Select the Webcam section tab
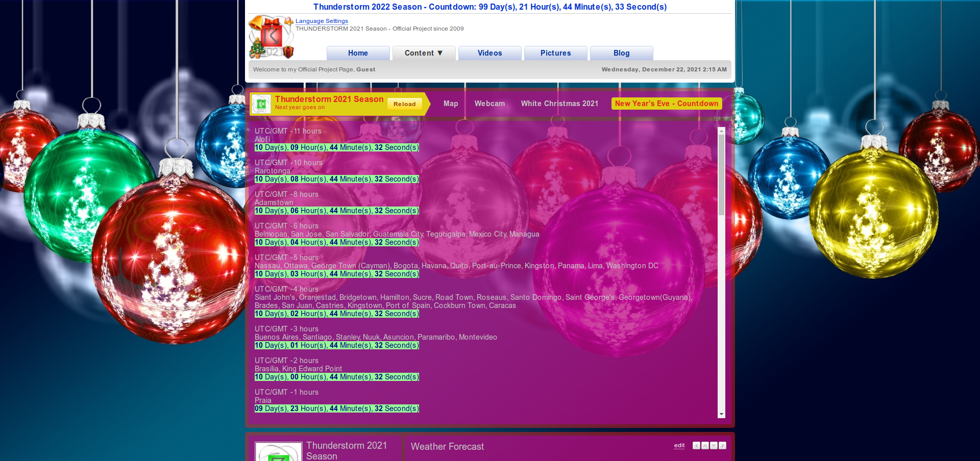Viewport: 980px width, 461px height. pos(489,104)
